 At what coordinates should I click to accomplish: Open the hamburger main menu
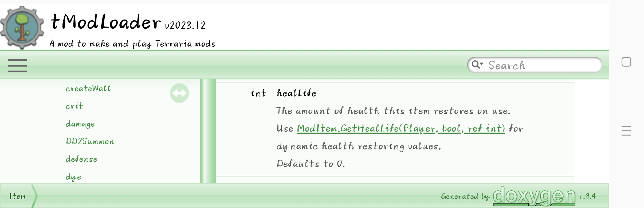pyautogui.click(x=18, y=66)
